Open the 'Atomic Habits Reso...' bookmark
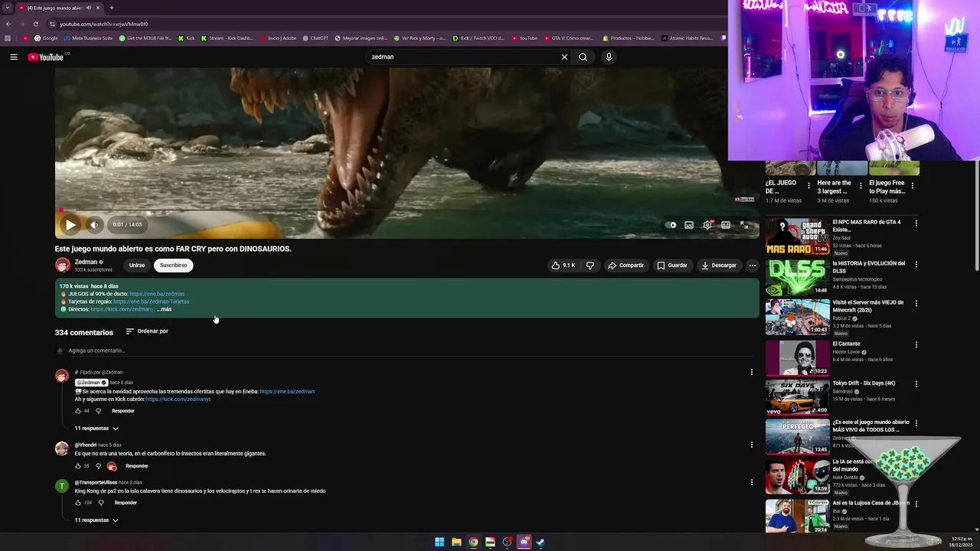Viewport: 980px width, 551px height. coord(688,38)
